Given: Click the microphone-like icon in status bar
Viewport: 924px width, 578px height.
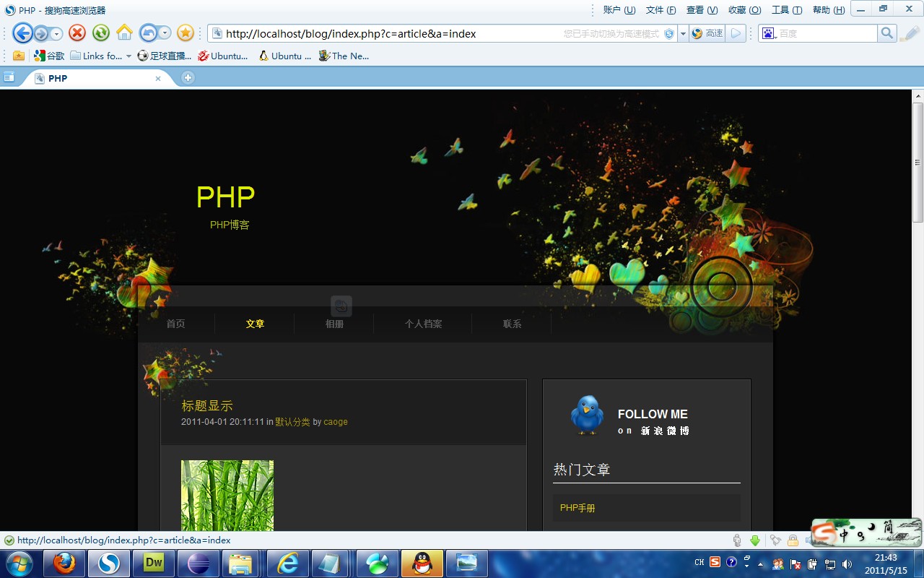Looking at the screenshot, I should (x=736, y=540).
